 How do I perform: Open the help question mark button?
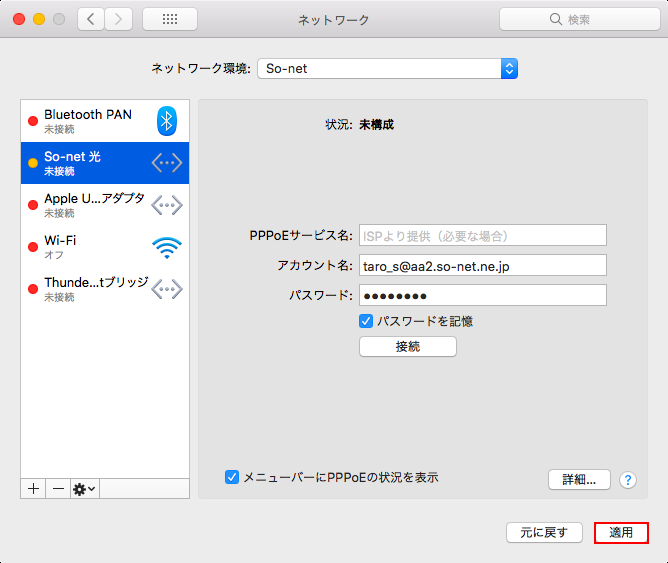tap(628, 480)
